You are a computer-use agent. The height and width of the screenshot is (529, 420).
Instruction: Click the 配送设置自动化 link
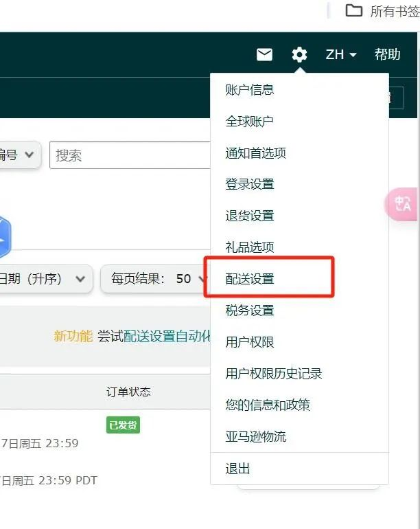click(167, 336)
